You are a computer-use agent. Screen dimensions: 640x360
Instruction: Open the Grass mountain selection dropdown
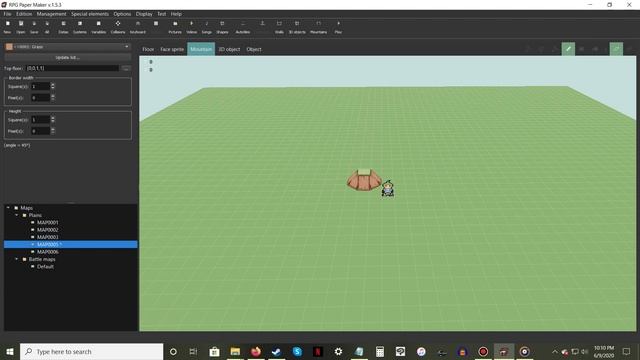[x=68, y=47]
